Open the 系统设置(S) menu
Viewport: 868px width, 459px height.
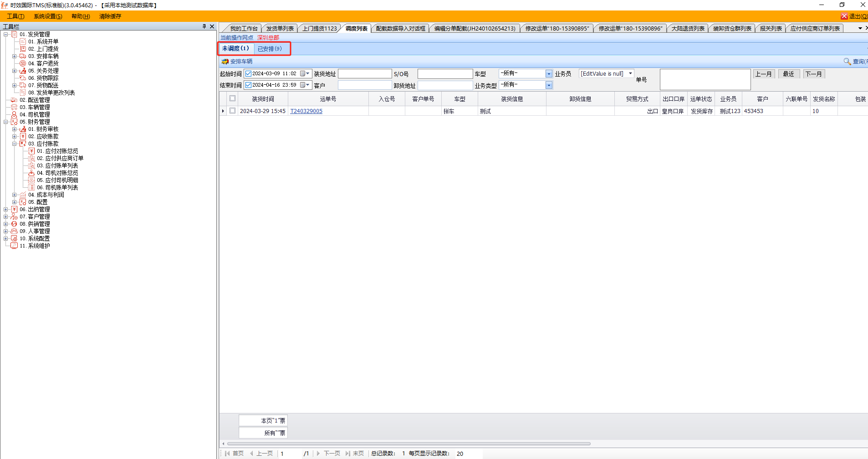pyautogui.click(x=48, y=16)
